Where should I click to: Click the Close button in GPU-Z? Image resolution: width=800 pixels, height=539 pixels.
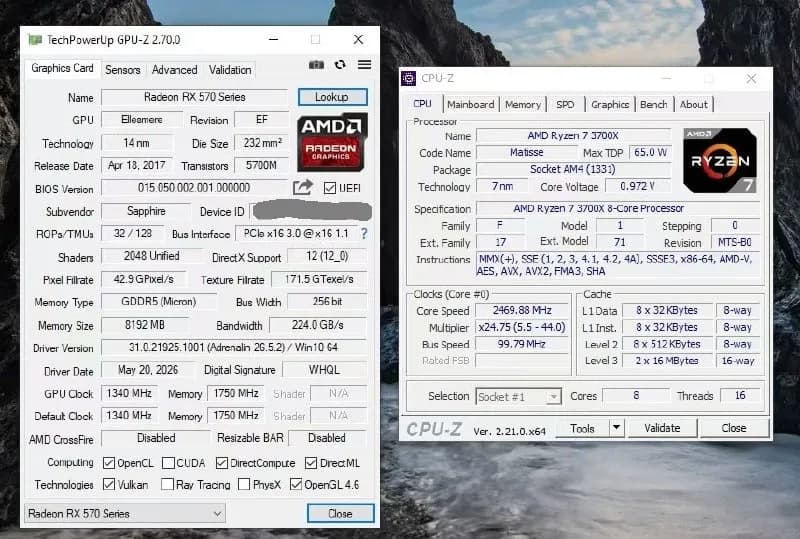(x=340, y=513)
